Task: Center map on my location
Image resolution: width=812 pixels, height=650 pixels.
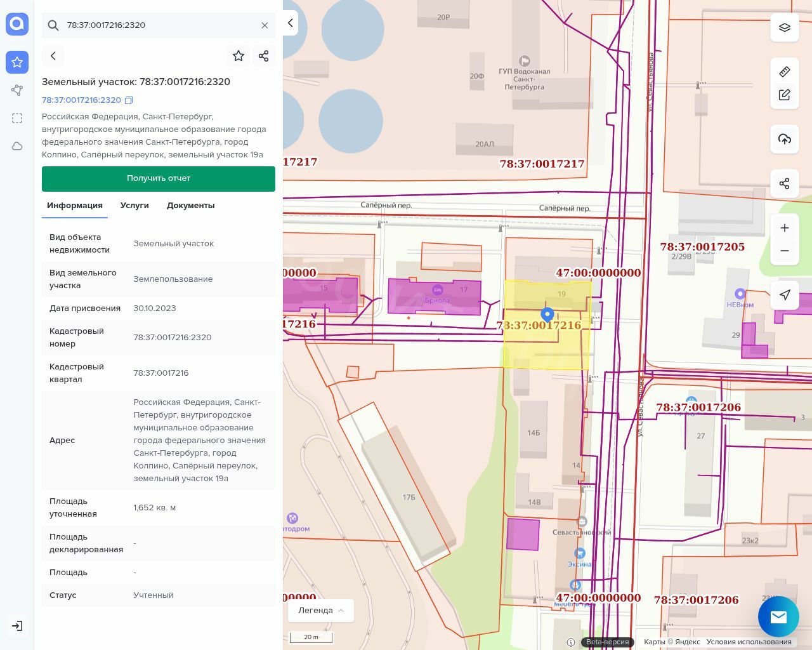Action: click(x=785, y=295)
